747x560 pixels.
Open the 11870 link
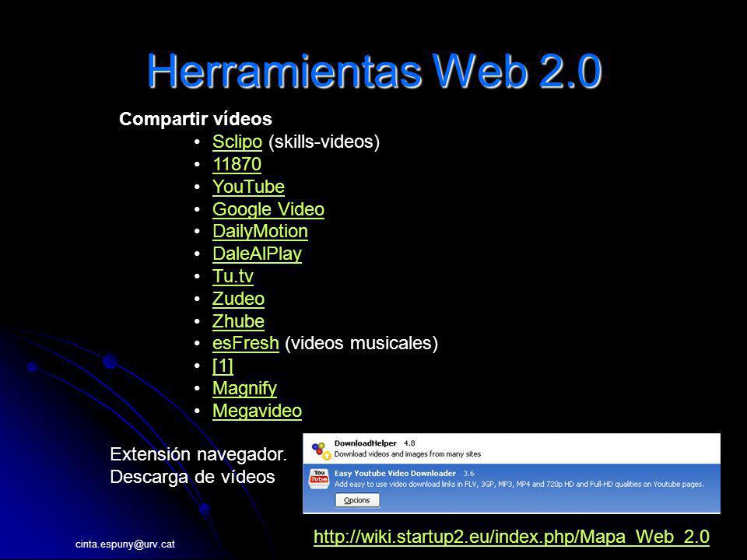point(237,164)
